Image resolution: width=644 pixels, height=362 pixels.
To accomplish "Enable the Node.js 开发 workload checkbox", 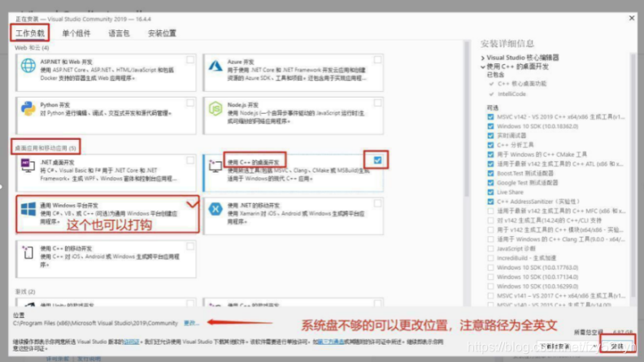I will click(x=377, y=103).
